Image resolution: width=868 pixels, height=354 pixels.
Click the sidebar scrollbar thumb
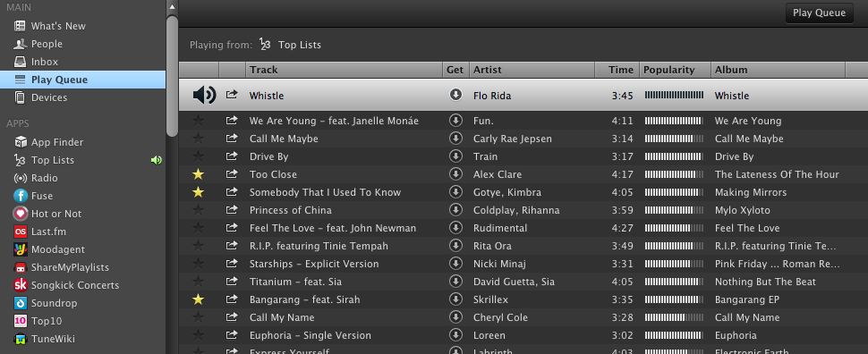172,76
